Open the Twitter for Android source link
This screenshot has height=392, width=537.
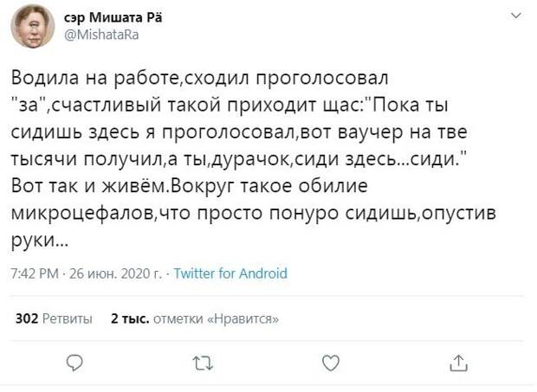pyautogui.click(x=230, y=273)
